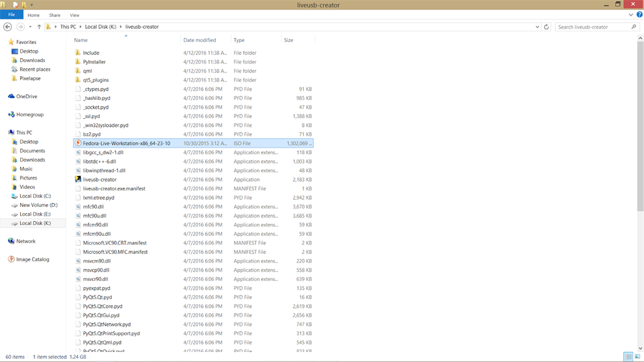Screen dimensions: 644x362
Task: Expand address bar history dropdown
Action: pyautogui.click(x=537, y=26)
